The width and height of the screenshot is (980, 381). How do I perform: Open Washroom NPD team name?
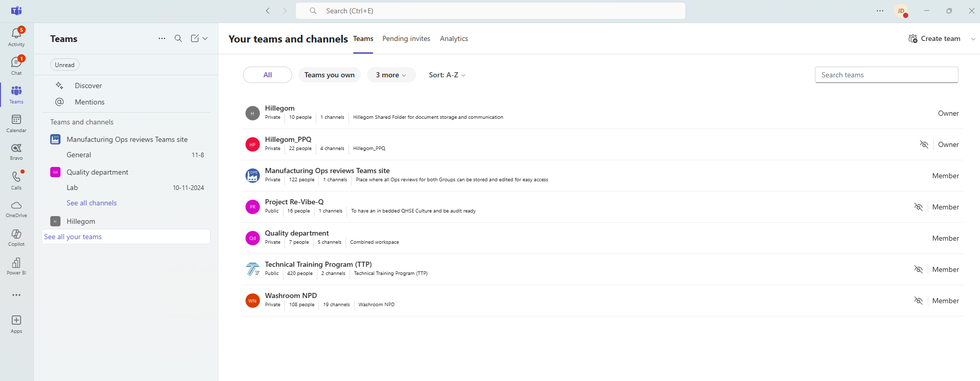[291, 295]
